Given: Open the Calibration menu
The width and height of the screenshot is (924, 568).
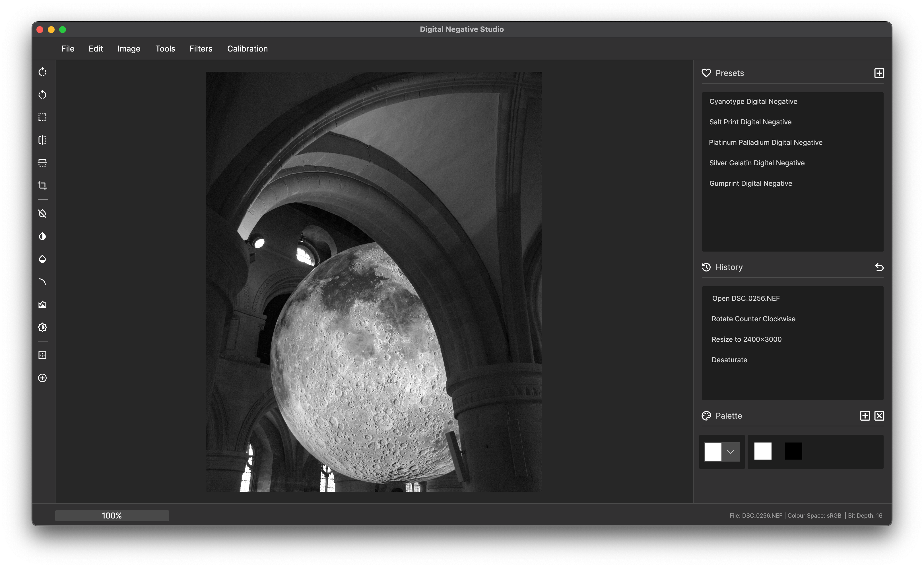Looking at the screenshot, I should click(x=247, y=48).
